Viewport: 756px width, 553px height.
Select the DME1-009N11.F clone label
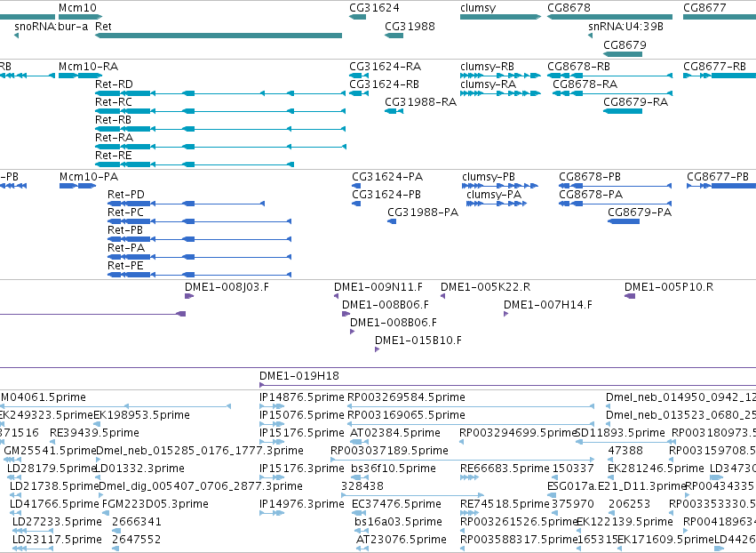pos(378,287)
